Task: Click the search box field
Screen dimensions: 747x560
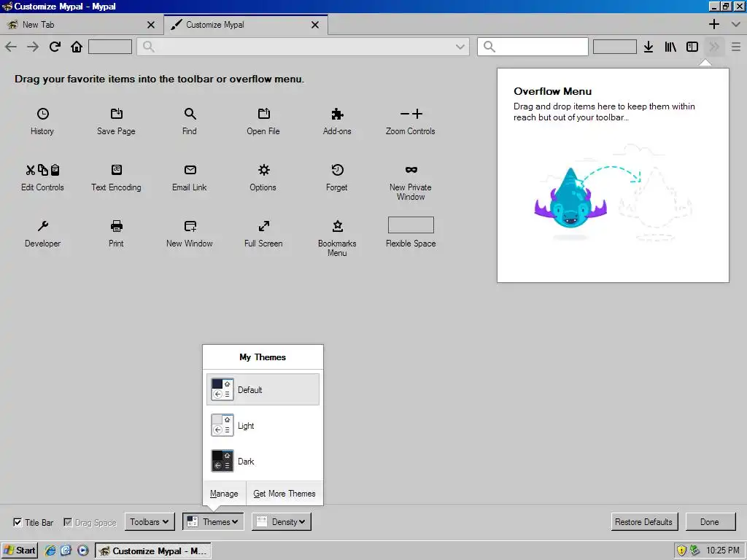Action: [x=533, y=47]
